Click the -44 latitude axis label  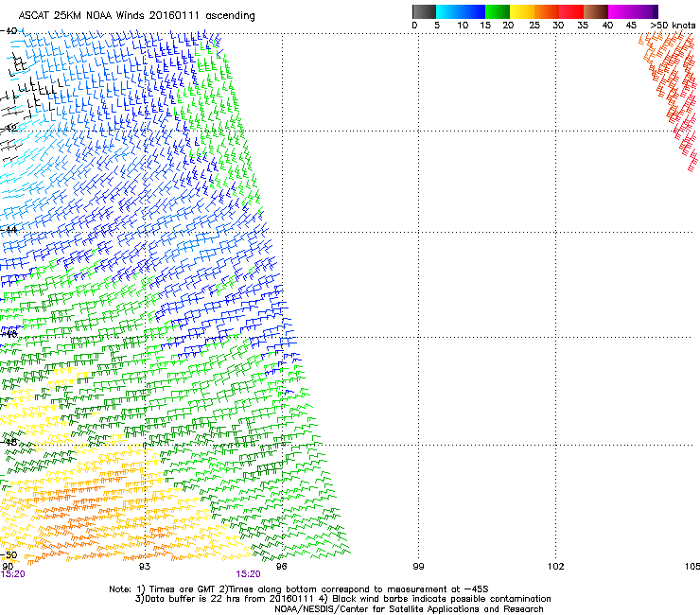(x=9, y=230)
